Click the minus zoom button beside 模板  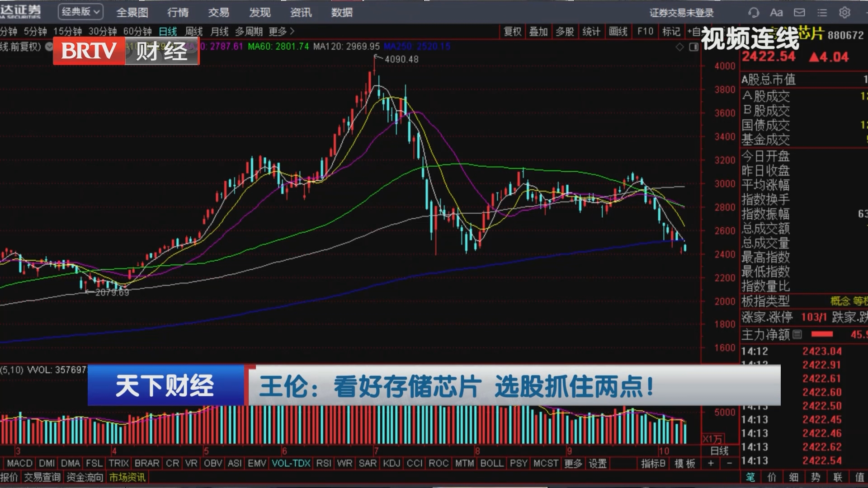tap(729, 463)
